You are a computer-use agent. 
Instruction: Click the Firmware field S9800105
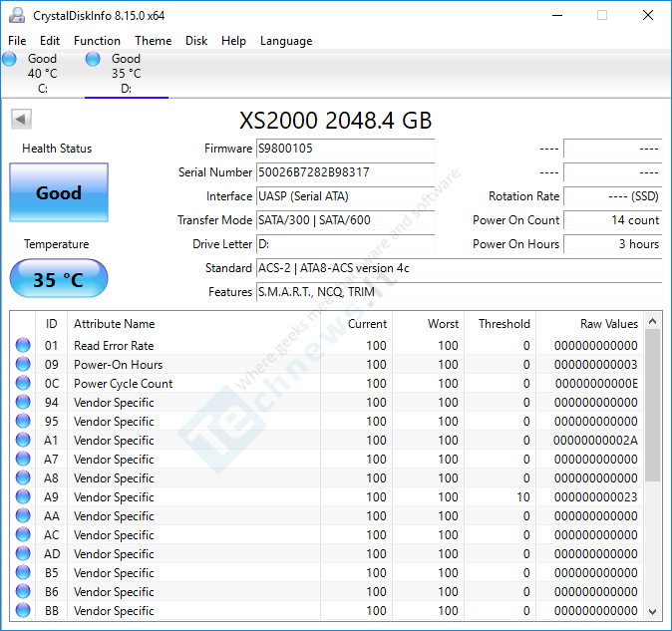[345, 149]
